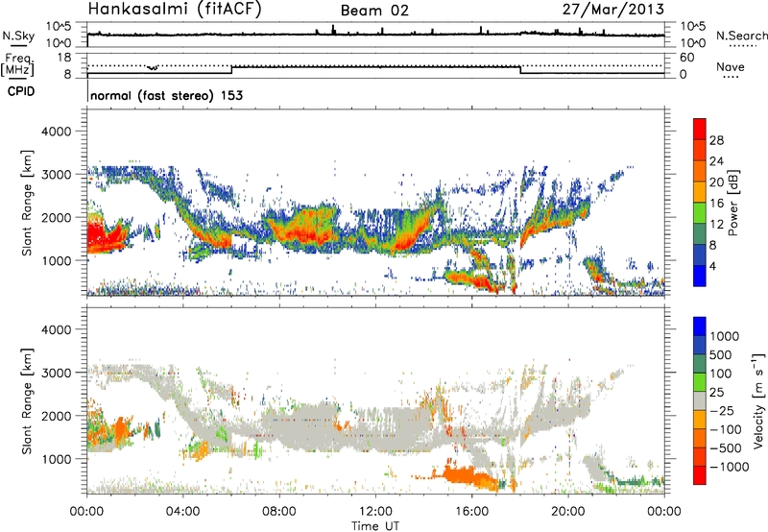The image size is (768, 532).
Task: Click the 60 tick on Nave axis
Action: [x=686, y=58]
